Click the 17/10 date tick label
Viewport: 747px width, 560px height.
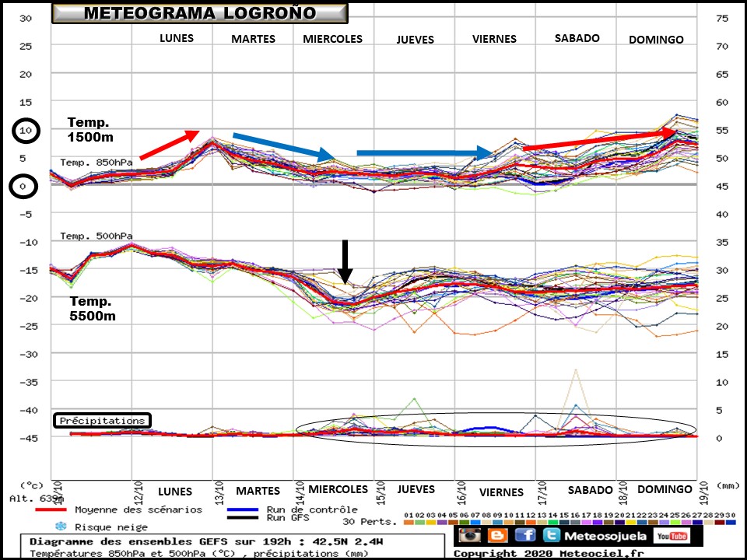tap(542, 492)
